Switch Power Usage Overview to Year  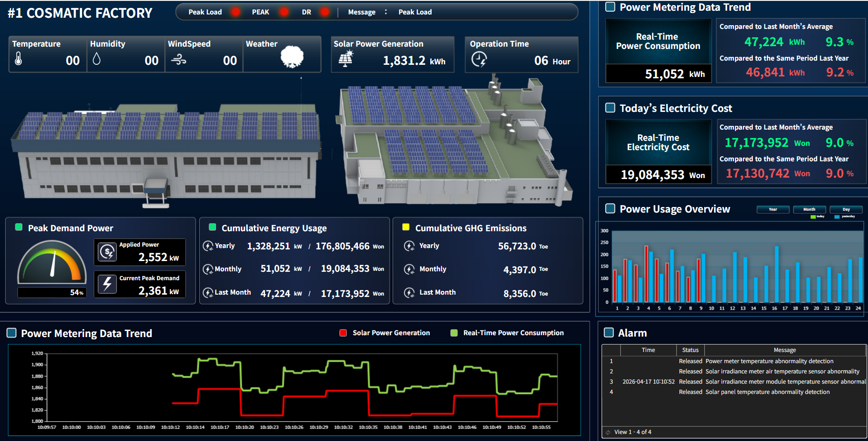[773, 209]
